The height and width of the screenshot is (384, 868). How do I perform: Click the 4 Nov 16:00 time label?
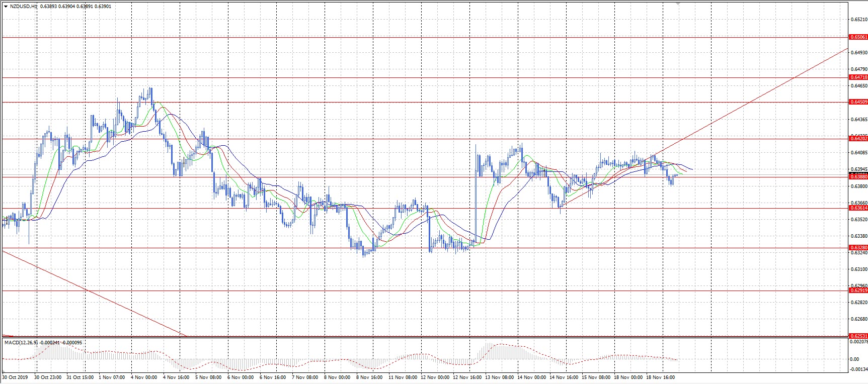pyautogui.click(x=176, y=377)
